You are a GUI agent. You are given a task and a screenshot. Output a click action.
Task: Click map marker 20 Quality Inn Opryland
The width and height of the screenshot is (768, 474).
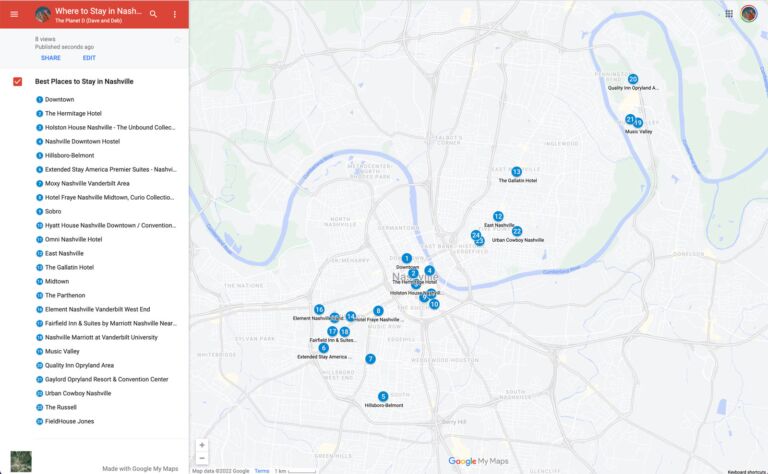click(x=633, y=79)
